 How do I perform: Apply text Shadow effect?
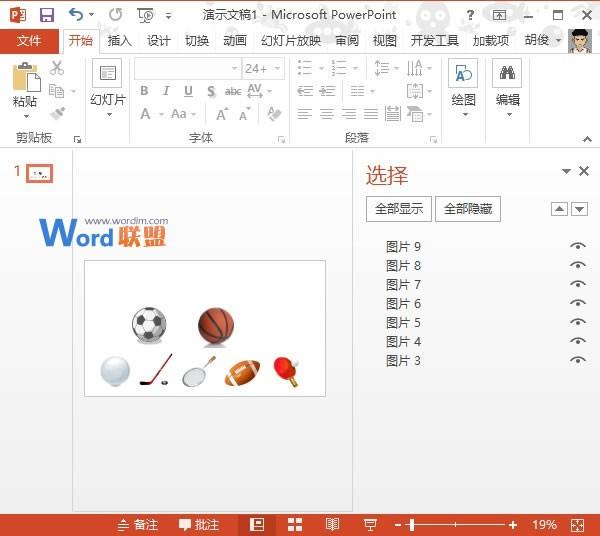[x=211, y=91]
